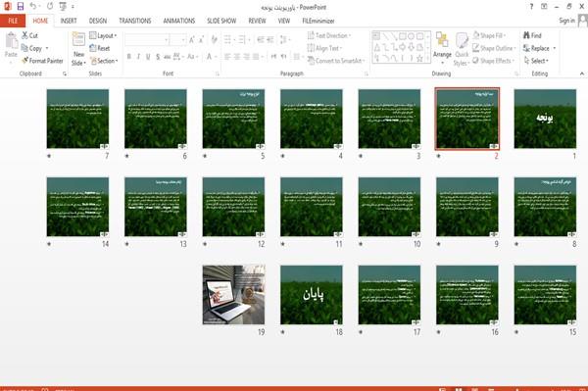This screenshot has width=588, height=391.
Task: Open the TRANSITIONS tab
Action: click(x=135, y=21)
